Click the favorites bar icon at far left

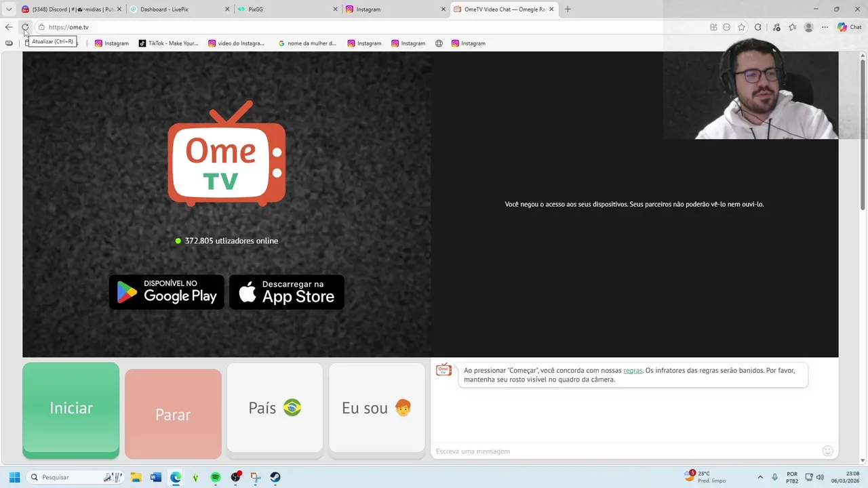pos(9,43)
